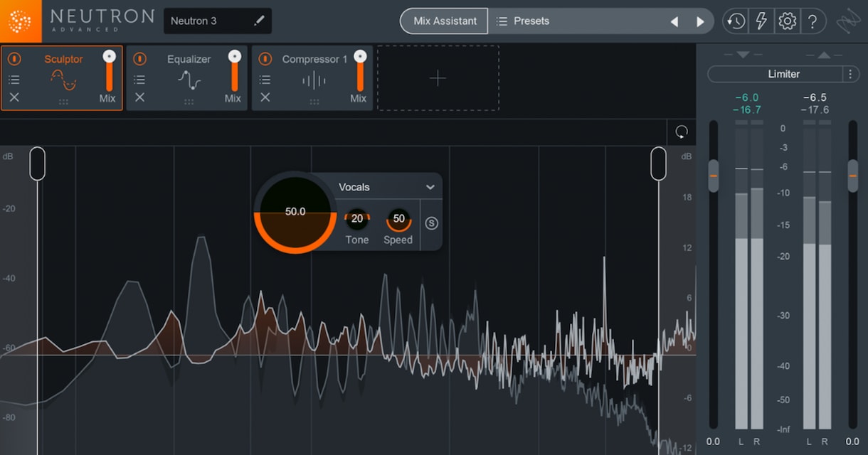Add a module in the empty plus slot
Viewport: 868px width, 455px height.
[438, 78]
